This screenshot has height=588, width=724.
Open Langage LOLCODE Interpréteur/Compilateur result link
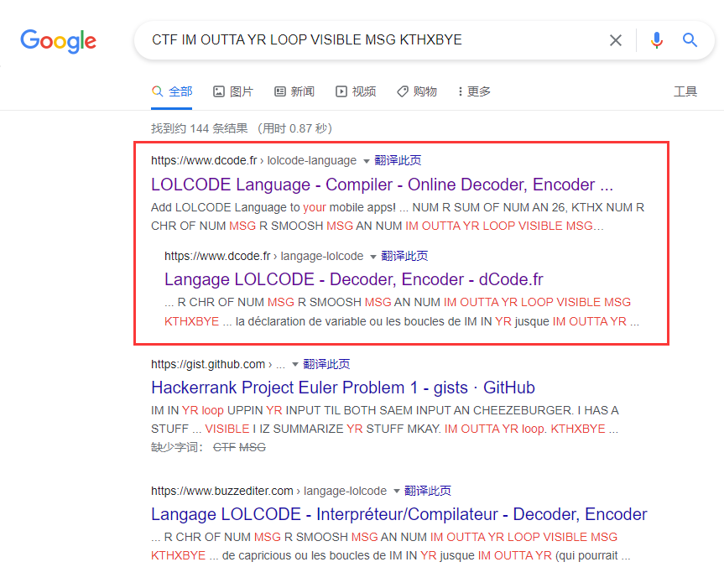pyautogui.click(x=399, y=514)
